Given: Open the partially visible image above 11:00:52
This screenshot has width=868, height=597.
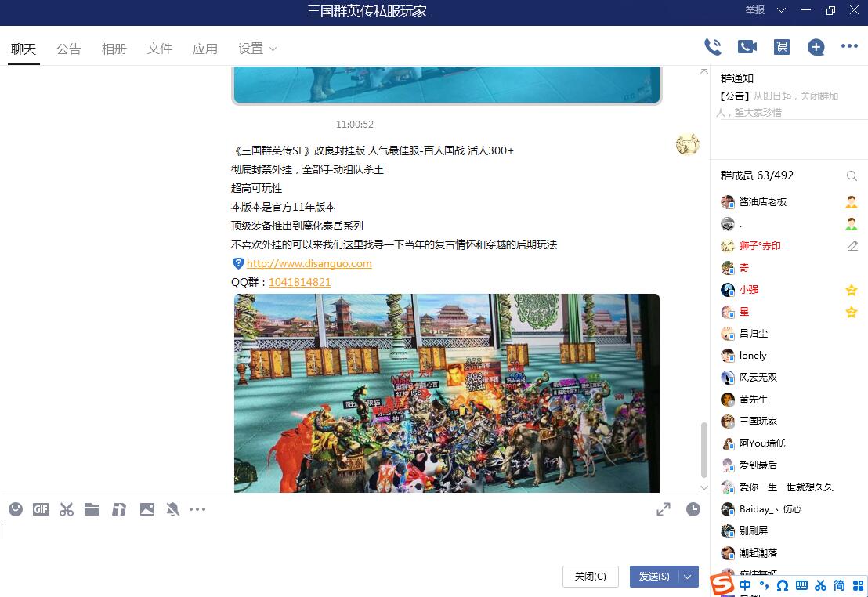Looking at the screenshot, I should tap(447, 85).
